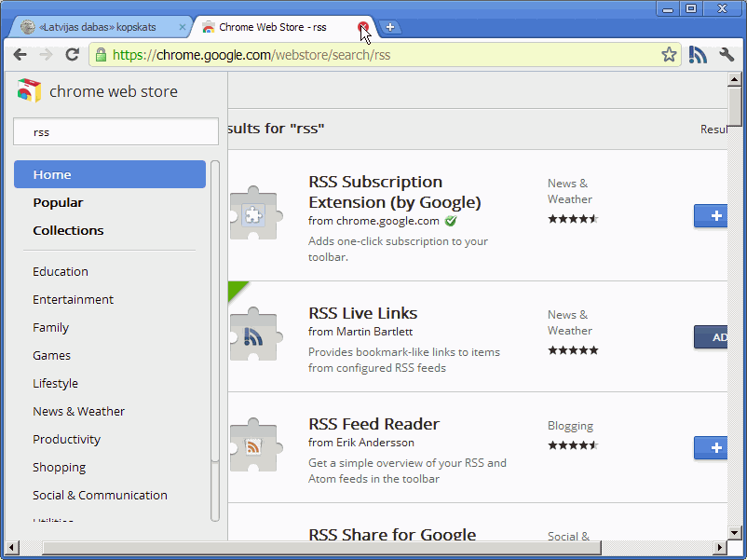Select the Chrome Web Store - rss tab
This screenshot has width=747, height=560.
pos(273,27)
